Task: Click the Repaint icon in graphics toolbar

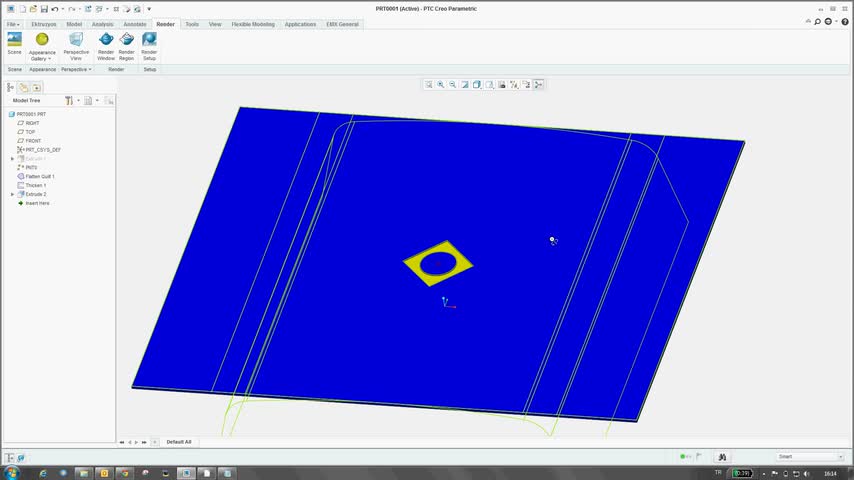Action: click(x=465, y=84)
